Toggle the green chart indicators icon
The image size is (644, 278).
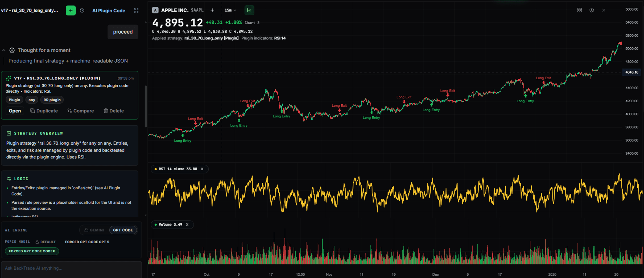(249, 10)
